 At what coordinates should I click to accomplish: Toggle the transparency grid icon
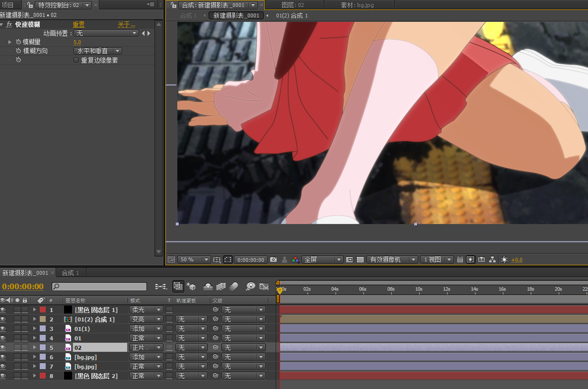click(x=360, y=259)
